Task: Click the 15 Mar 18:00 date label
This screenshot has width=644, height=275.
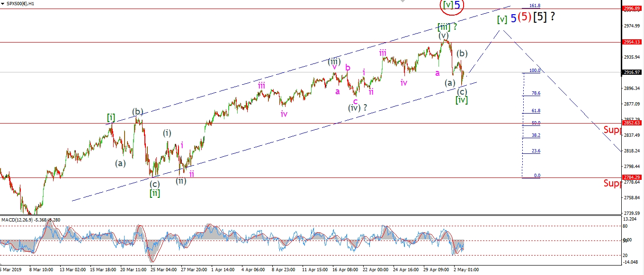Action: tap(103, 270)
